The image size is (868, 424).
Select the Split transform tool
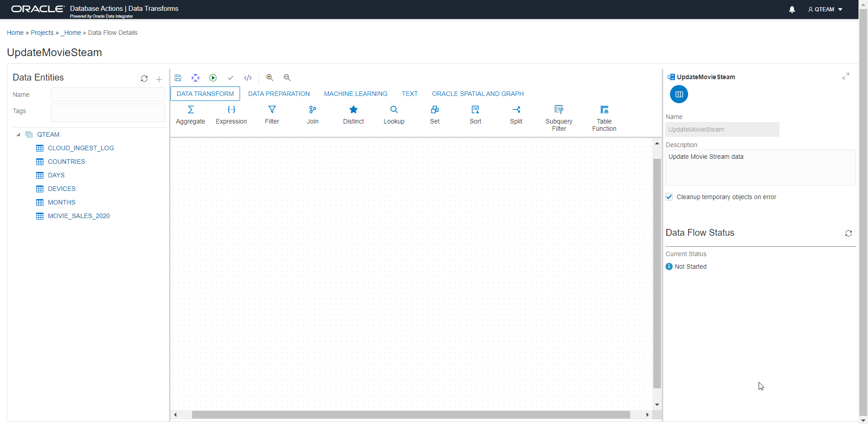click(516, 115)
